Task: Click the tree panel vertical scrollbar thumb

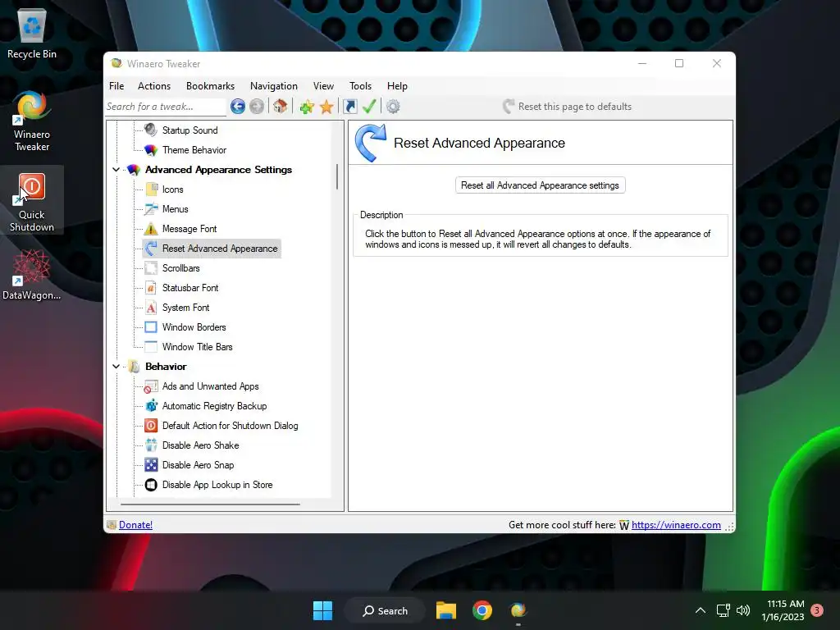Action: click(x=337, y=177)
